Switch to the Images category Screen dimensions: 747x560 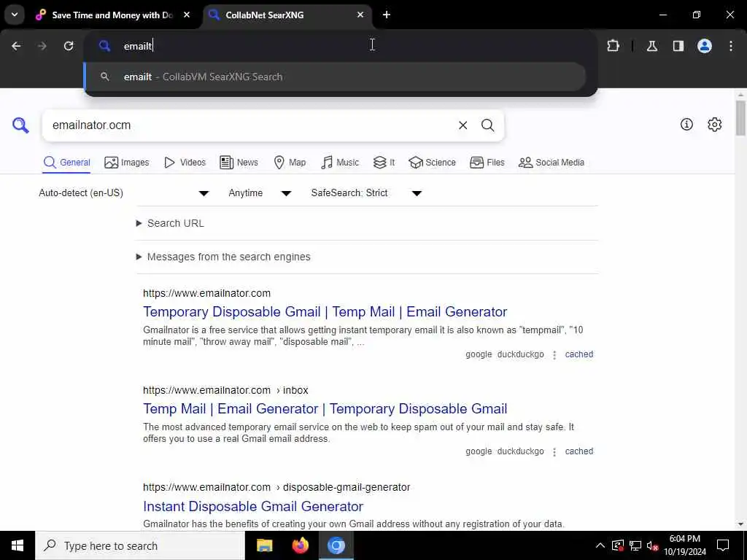click(x=127, y=163)
